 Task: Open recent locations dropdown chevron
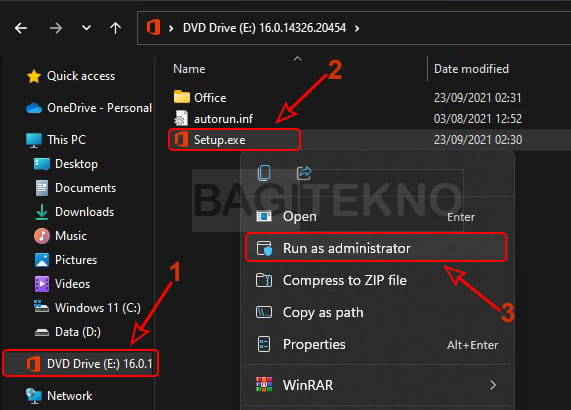click(86, 28)
